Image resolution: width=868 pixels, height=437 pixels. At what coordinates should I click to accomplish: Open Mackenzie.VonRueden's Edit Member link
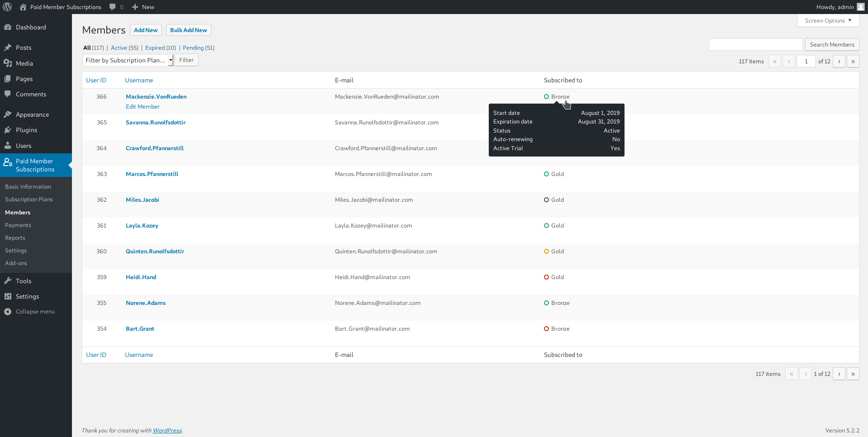(143, 107)
